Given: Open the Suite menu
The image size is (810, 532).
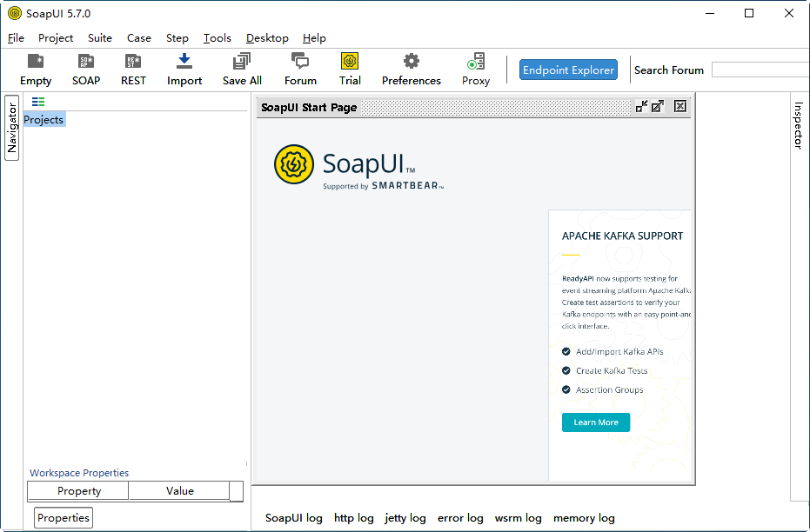Looking at the screenshot, I should point(100,38).
